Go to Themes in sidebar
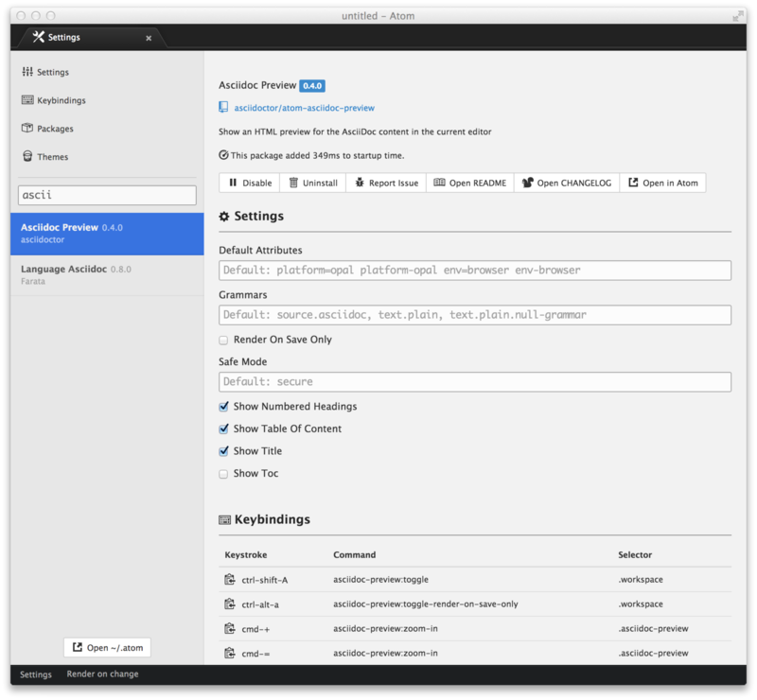757x700 pixels. point(52,157)
